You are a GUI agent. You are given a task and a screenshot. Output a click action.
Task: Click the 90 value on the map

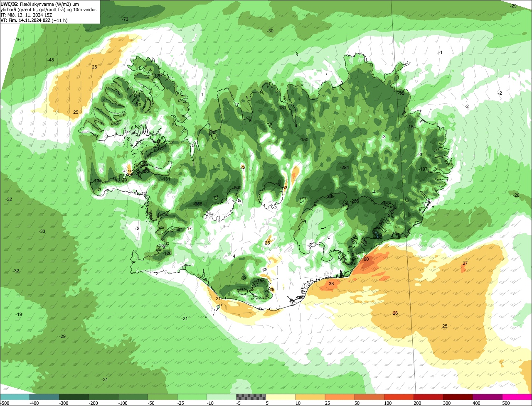pyautogui.click(x=366, y=259)
